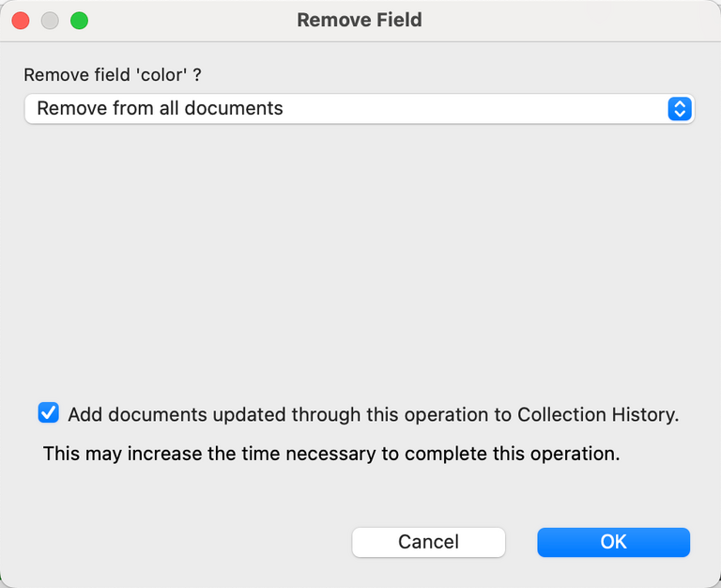Click the "Remove field 'color' ?" prompt
Screen dimensions: 721x588
tap(113, 75)
